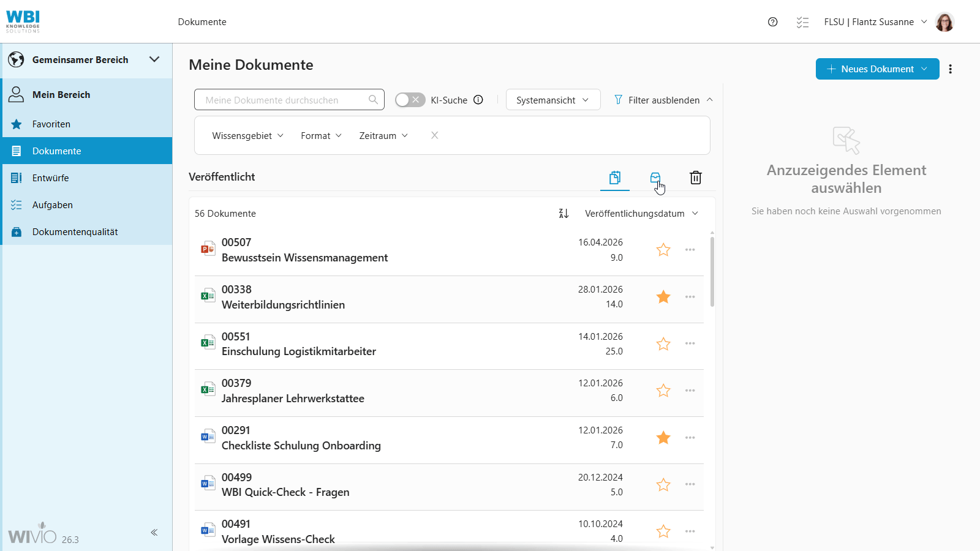
Task: Open more options for Einschulung Logistikmitarbeiter
Action: click(x=690, y=343)
